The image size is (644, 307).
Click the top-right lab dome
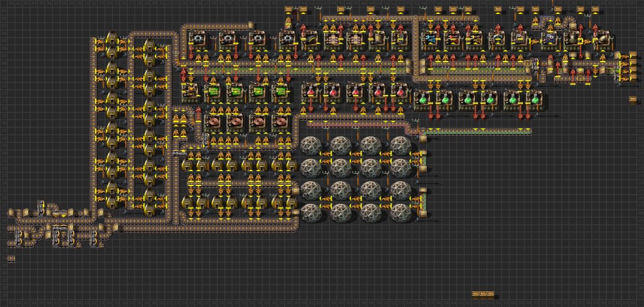400,146
